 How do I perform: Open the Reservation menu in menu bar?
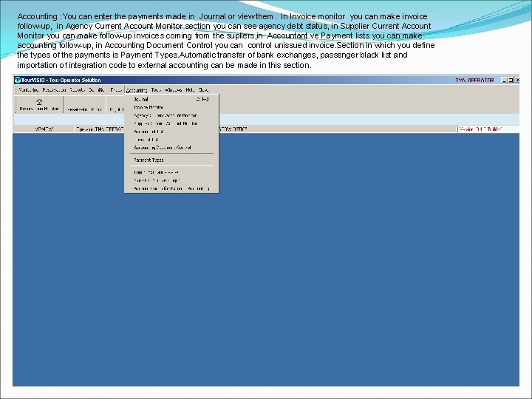(x=54, y=90)
